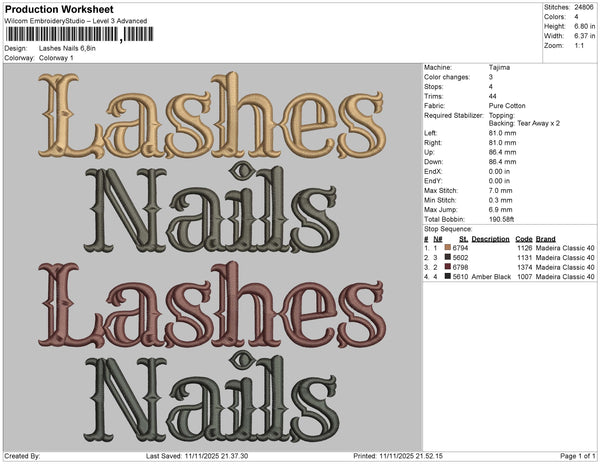Click 'Wilcom EmbroideryStudio – Level 3 Advanced' text

coord(76,21)
